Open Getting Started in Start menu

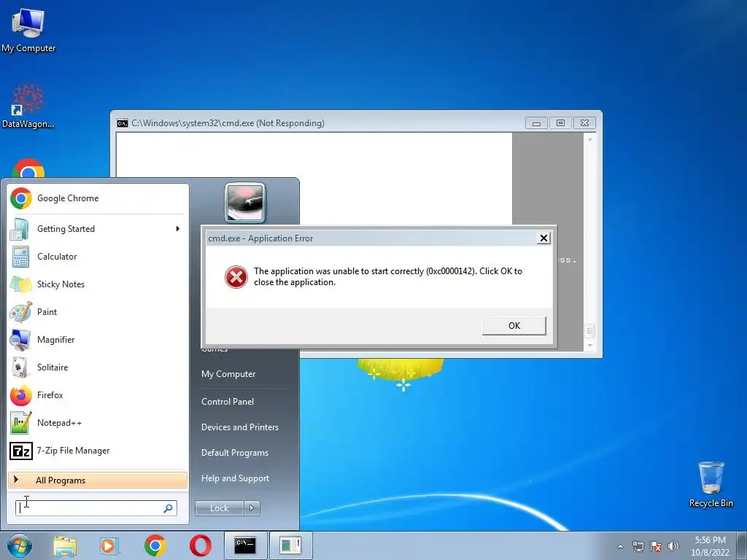click(98, 229)
